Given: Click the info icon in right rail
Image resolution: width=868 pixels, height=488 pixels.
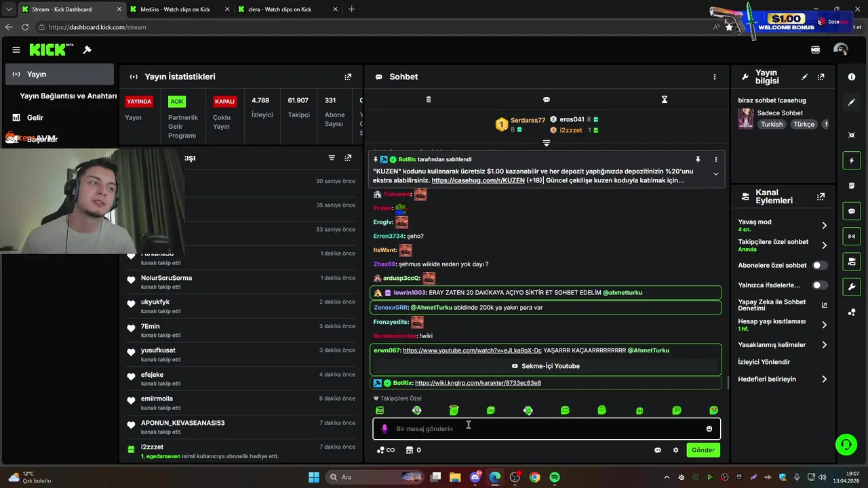Looking at the screenshot, I should [852, 77].
